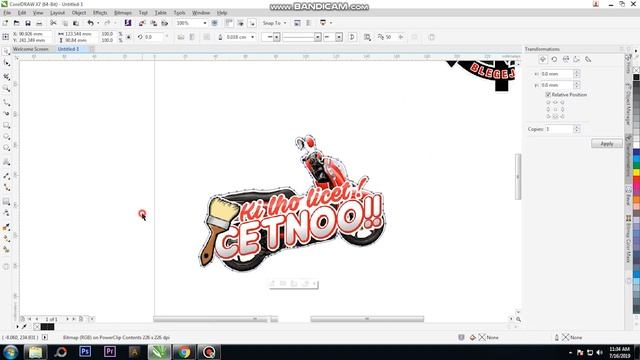
Task: Select the Artistic Media tool
Action: point(6,113)
